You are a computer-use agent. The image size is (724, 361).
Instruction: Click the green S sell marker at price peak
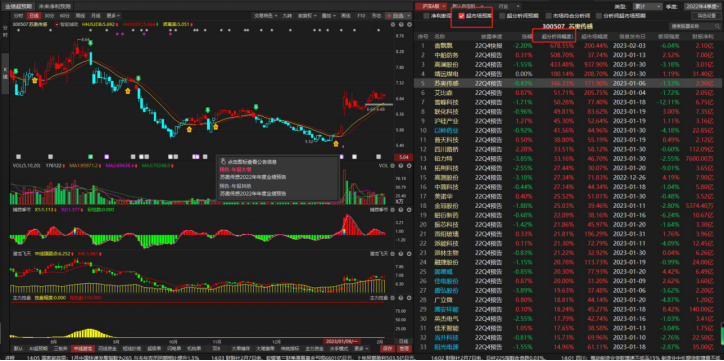(90, 43)
